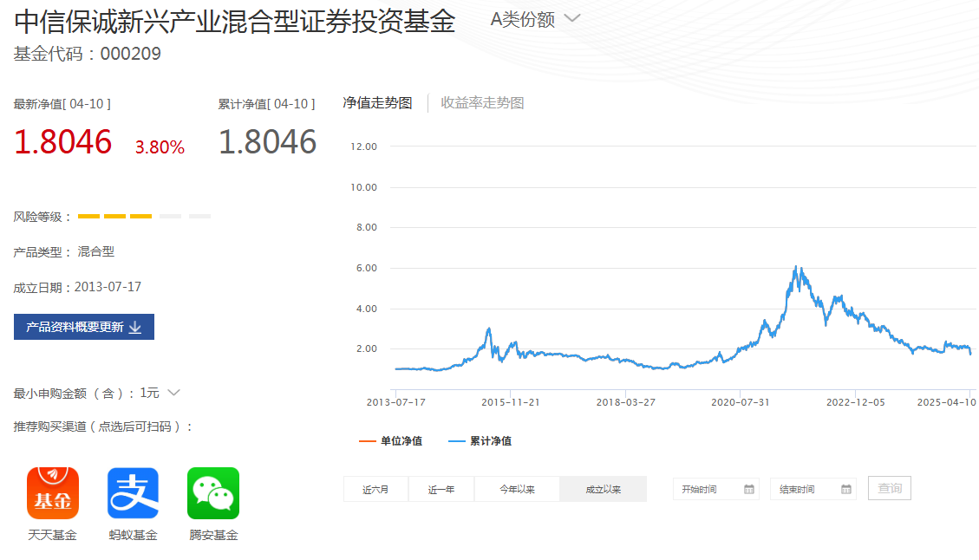Expand 最小申购金额 chevron

click(173, 393)
